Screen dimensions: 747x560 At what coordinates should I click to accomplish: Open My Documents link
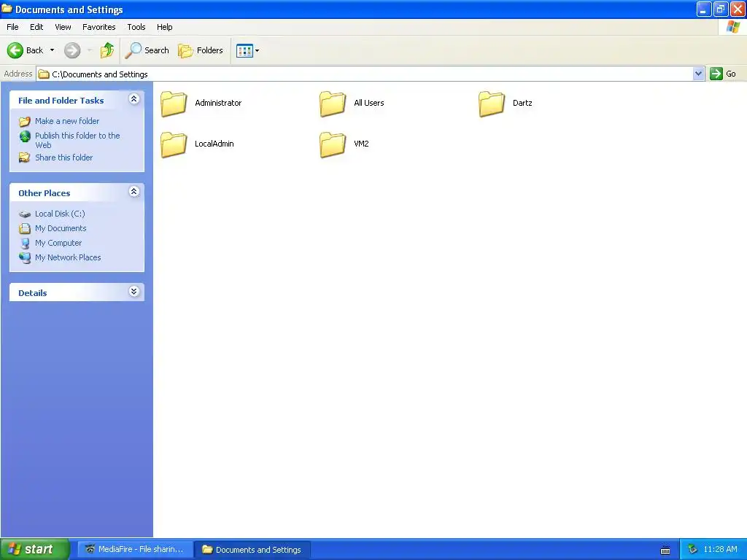(61, 228)
